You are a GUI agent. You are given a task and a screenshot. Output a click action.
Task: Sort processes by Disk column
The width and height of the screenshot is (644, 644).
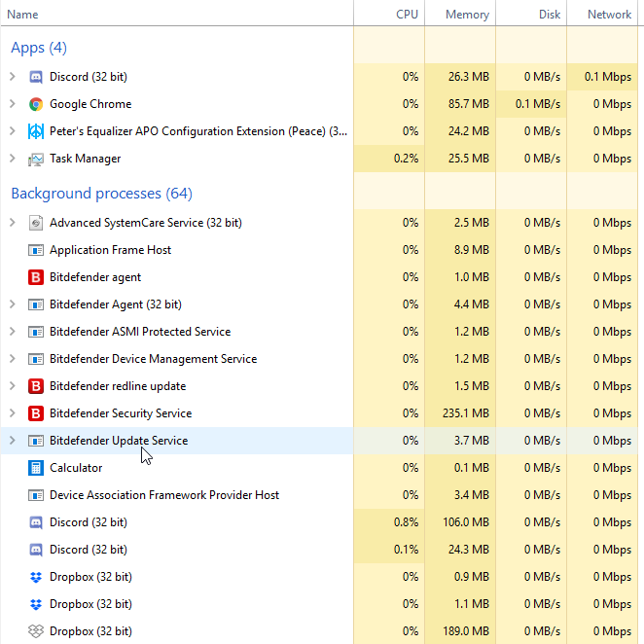click(531, 14)
